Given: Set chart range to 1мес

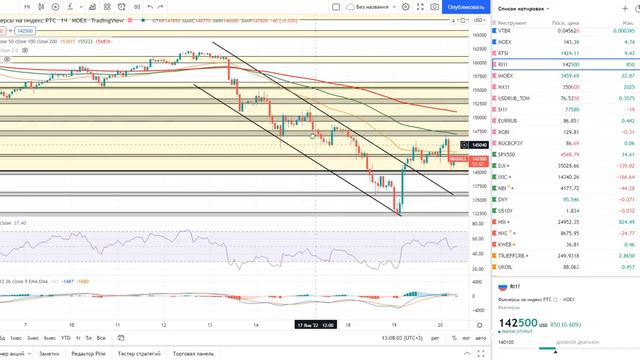Looking at the screenshot, I should pyautogui.click(x=16, y=338).
